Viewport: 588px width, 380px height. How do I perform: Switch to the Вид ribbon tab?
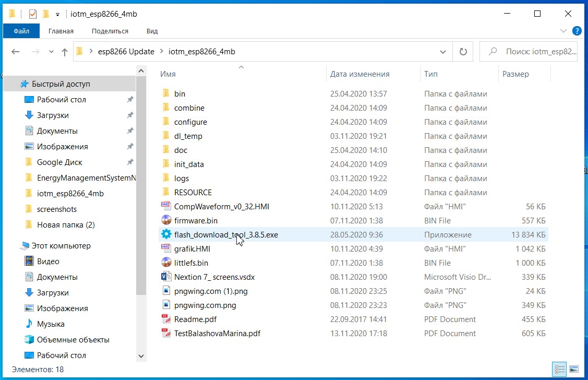tap(152, 31)
